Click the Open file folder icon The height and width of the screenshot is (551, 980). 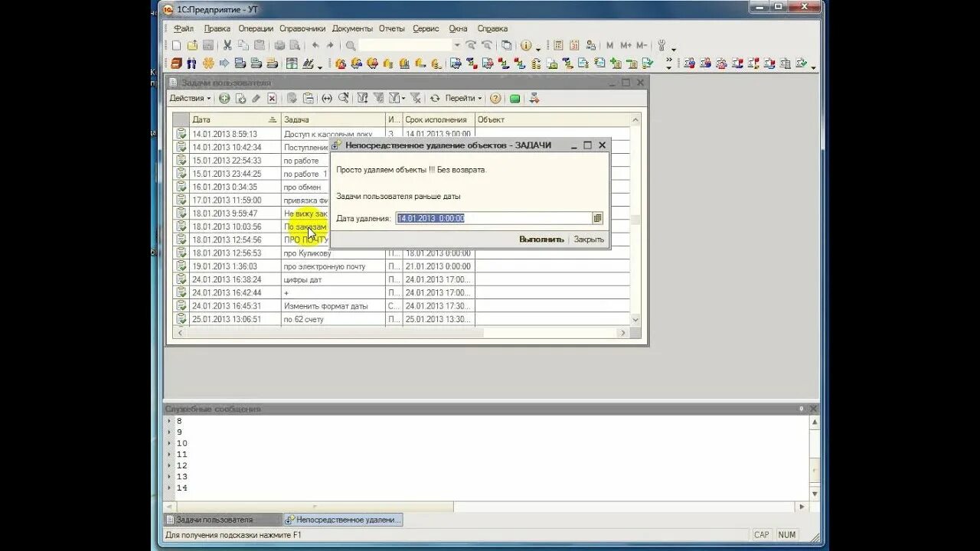point(192,45)
